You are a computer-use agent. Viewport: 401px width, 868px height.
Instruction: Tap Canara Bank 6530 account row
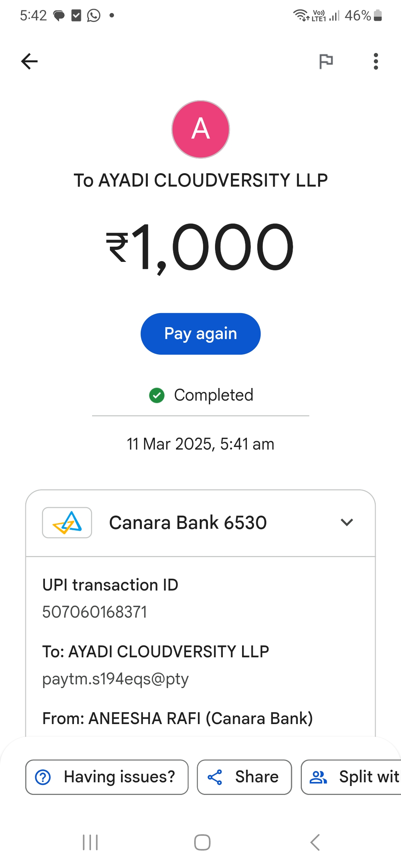188,523
